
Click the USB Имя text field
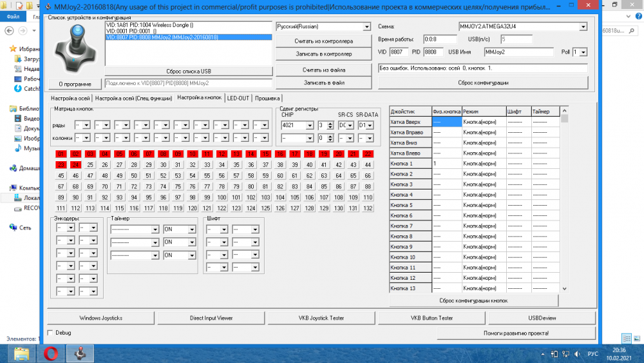coord(519,52)
